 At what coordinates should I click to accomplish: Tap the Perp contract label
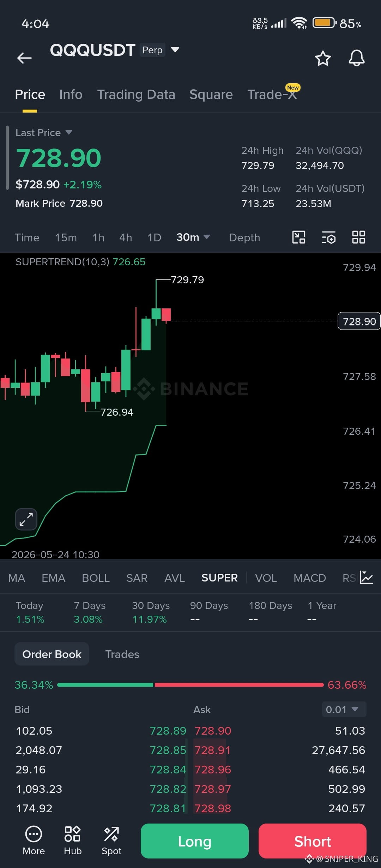(x=152, y=50)
